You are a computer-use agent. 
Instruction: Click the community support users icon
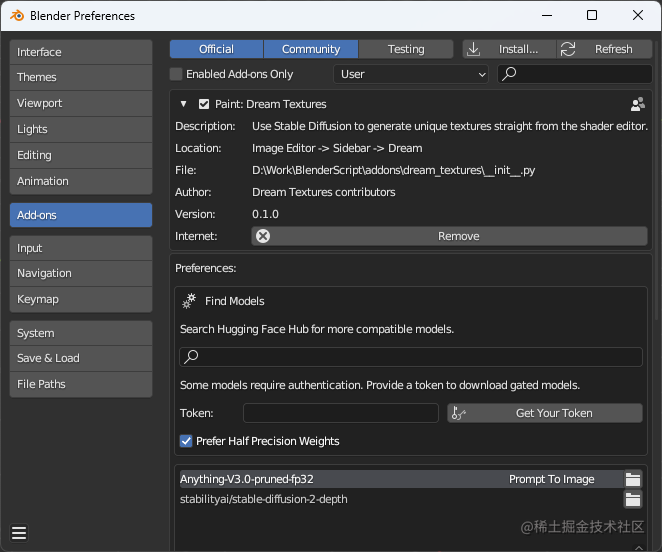[638, 104]
